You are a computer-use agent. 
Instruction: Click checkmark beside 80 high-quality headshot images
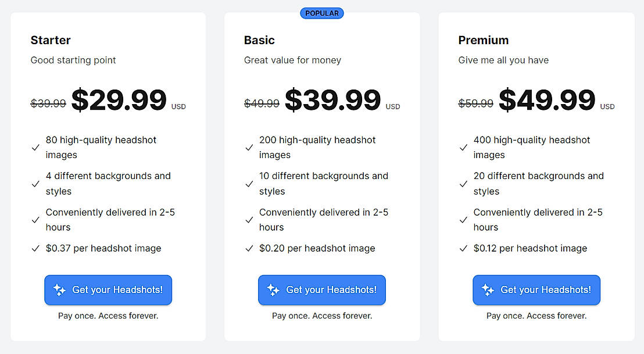coord(35,148)
